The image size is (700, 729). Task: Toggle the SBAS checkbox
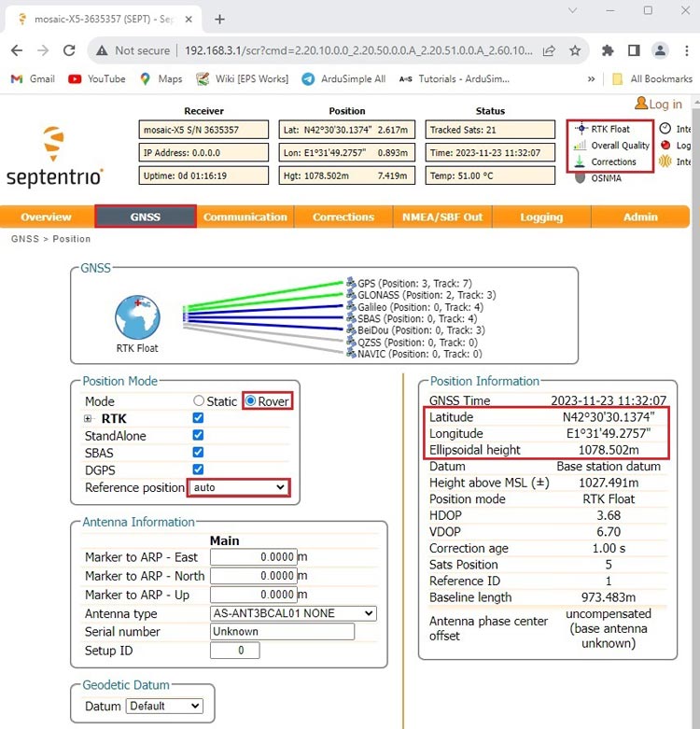coord(198,452)
